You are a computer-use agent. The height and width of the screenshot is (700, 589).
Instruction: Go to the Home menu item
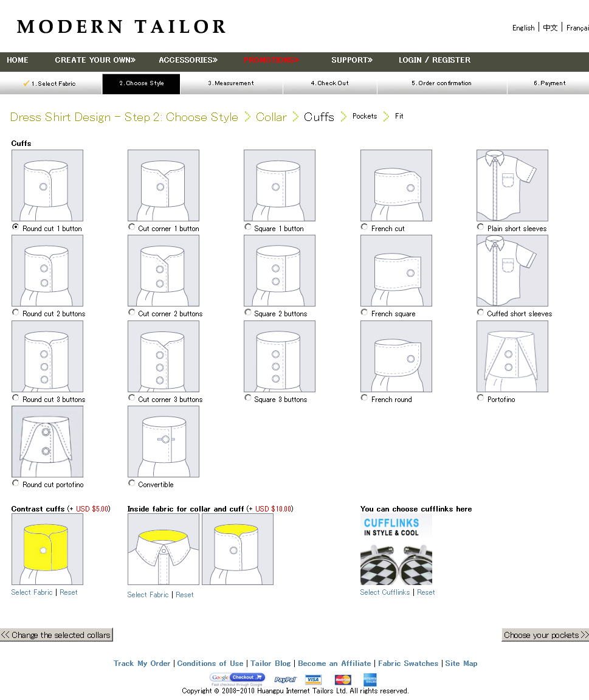[x=18, y=60]
